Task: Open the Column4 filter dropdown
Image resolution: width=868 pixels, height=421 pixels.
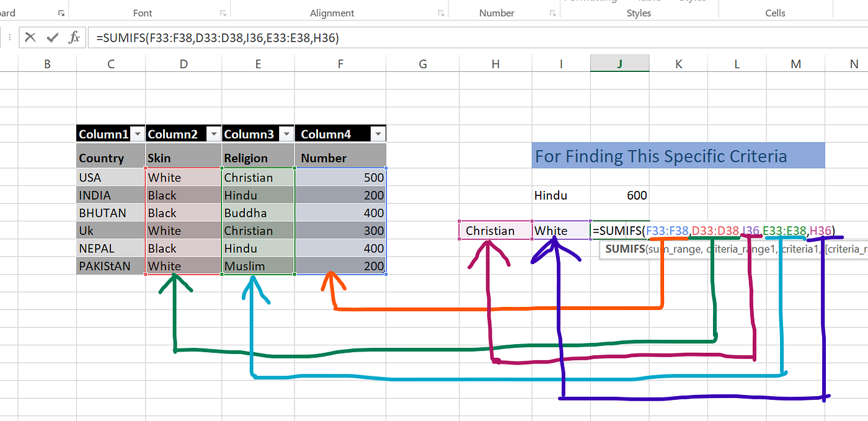Action: pyautogui.click(x=378, y=133)
